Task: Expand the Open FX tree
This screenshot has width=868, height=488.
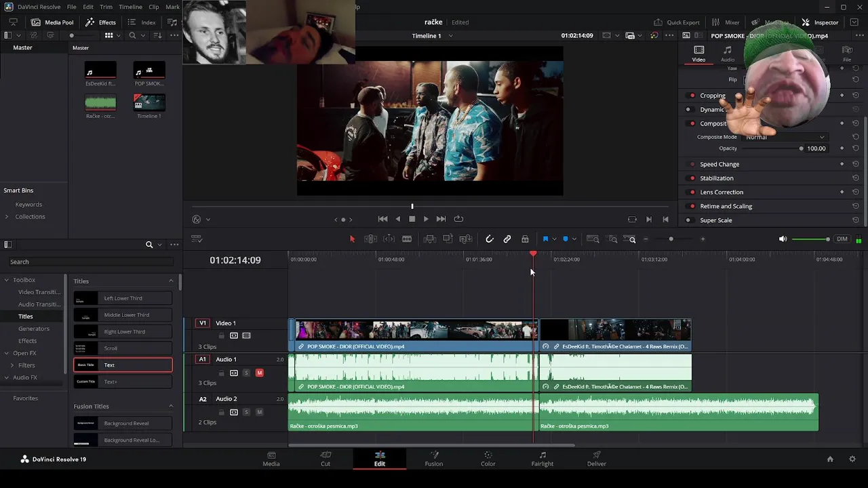Action: (x=7, y=353)
